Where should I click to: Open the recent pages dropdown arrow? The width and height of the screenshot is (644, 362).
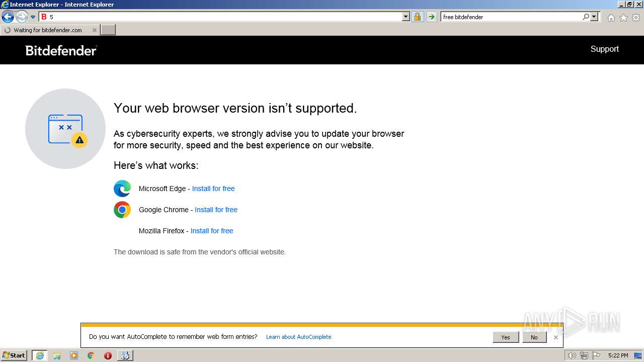tap(33, 17)
